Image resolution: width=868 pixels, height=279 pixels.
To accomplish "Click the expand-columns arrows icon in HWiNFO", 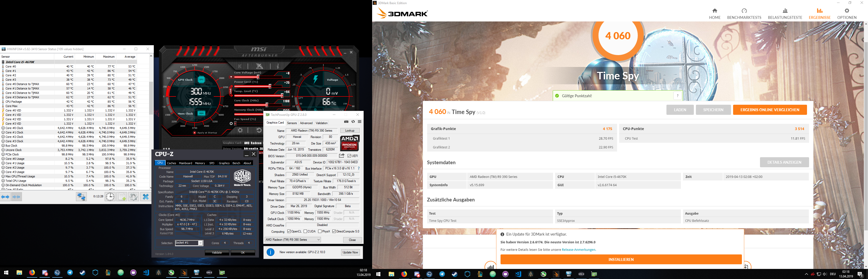I will (x=5, y=197).
